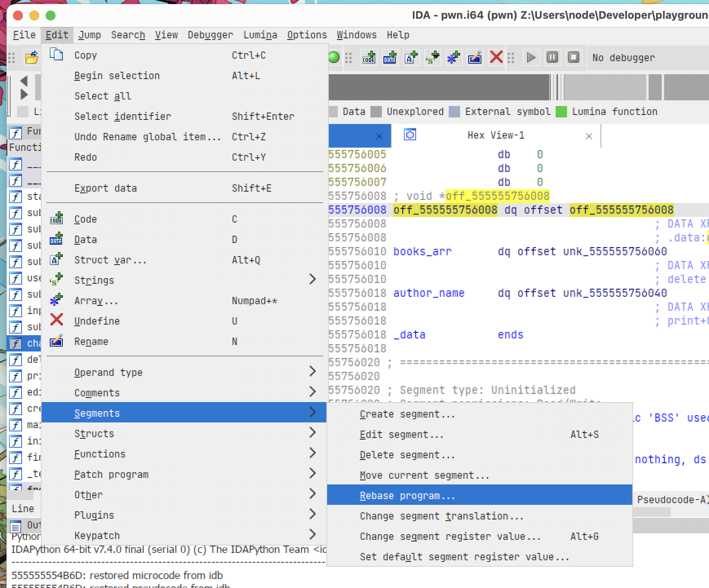The height and width of the screenshot is (588, 709).
Task: Start debugger process play button
Action: pyautogui.click(x=531, y=57)
